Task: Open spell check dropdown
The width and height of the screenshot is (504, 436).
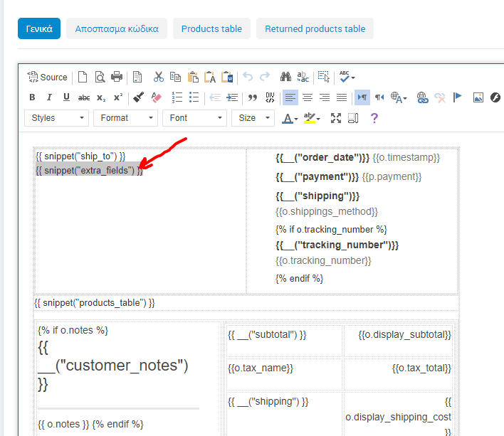Action: click(347, 78)
